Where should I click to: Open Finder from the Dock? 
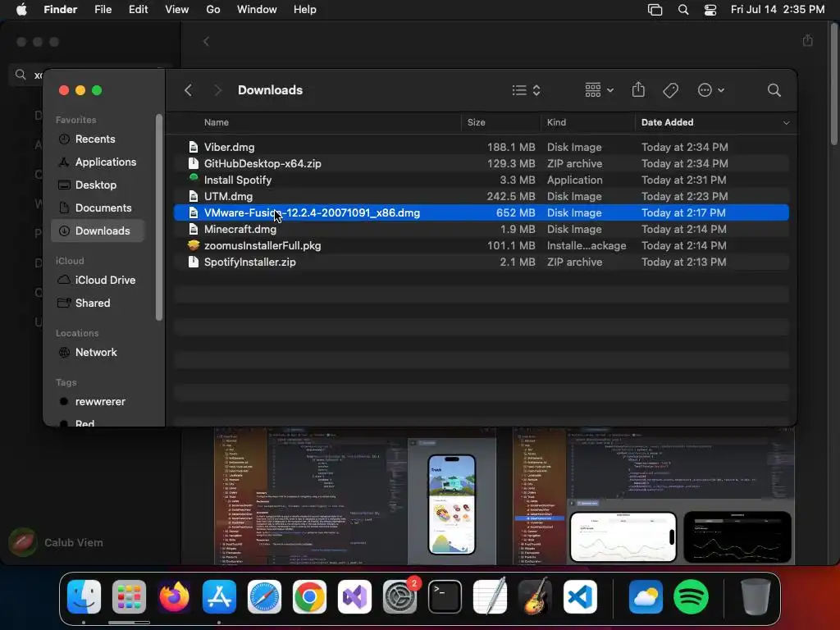tap(84, 597)
